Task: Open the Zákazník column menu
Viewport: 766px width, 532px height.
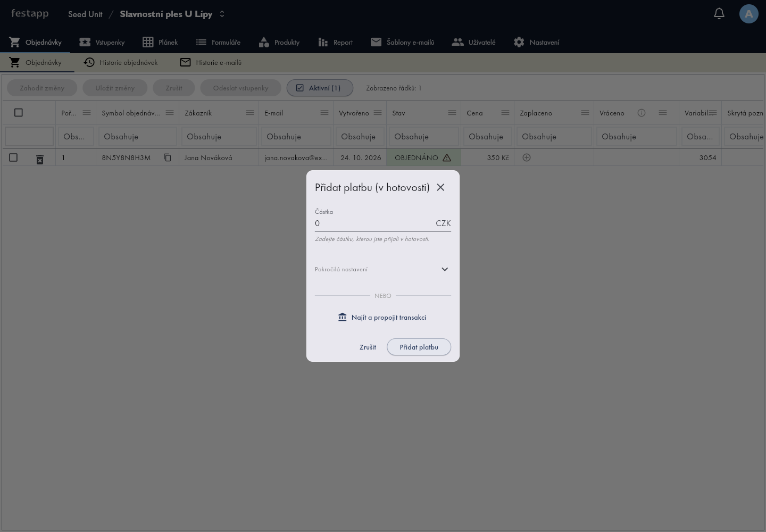Action: tap(250, 113)
